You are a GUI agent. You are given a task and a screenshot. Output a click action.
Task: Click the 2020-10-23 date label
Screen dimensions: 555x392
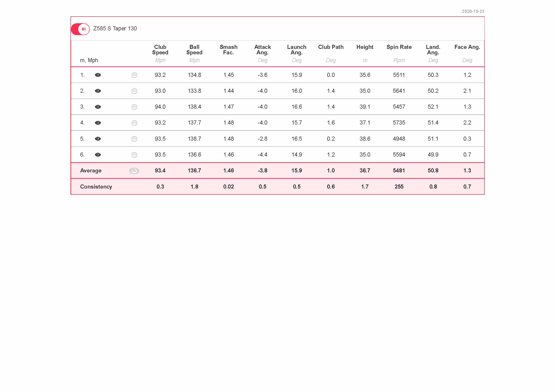click(x=473, y=11)
